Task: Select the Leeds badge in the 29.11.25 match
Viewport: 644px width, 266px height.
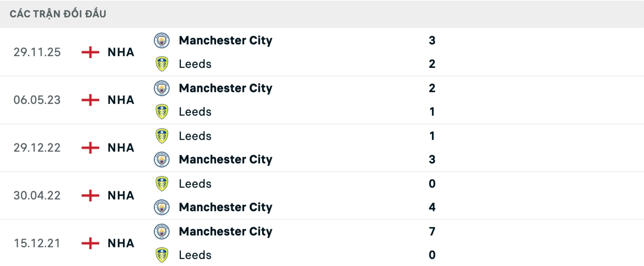Action: [162, 64]
